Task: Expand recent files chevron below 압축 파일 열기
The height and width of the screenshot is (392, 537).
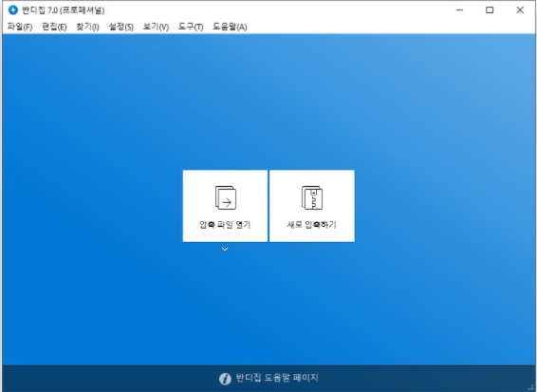Action: pyautogui.click(x=225, y=249)
